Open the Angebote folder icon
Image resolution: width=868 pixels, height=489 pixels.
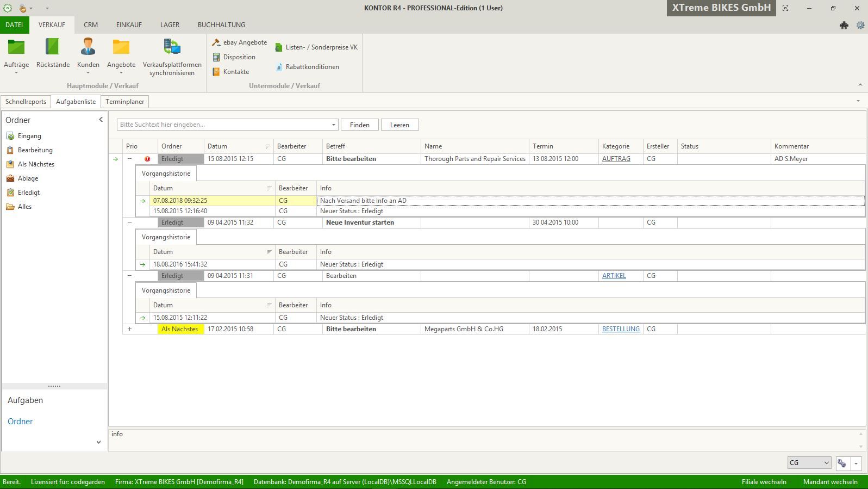pyautogui.click(x=121, y=48)
